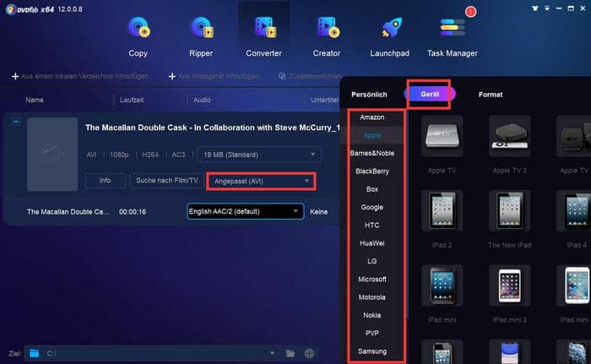
Task: Click the 00:00:16 duration value
Action: click(133, 212)
